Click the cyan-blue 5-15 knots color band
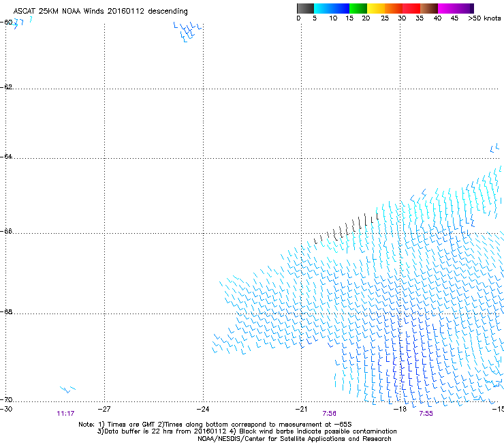The height and width of the screenshot is (443, 504). click(x=332, y=8)
